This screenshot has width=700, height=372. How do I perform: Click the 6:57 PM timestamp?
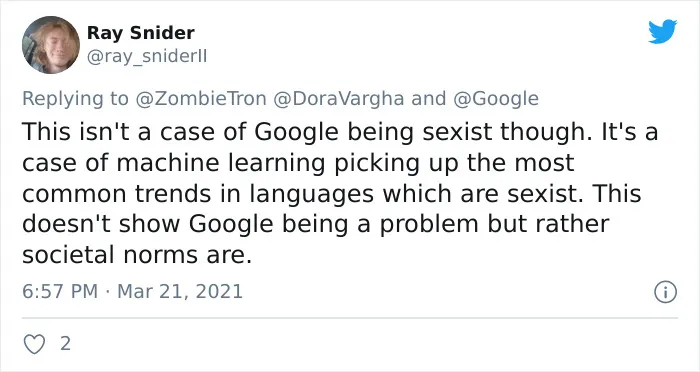[x=60, y=292]
